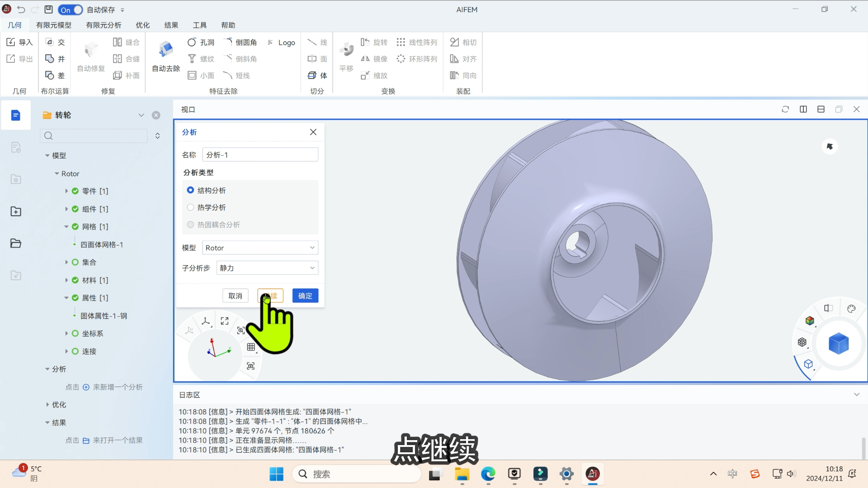This screenshot has height=488, width=868.
Task: Select the 热学分析 radio button
Action: (190, 207)
